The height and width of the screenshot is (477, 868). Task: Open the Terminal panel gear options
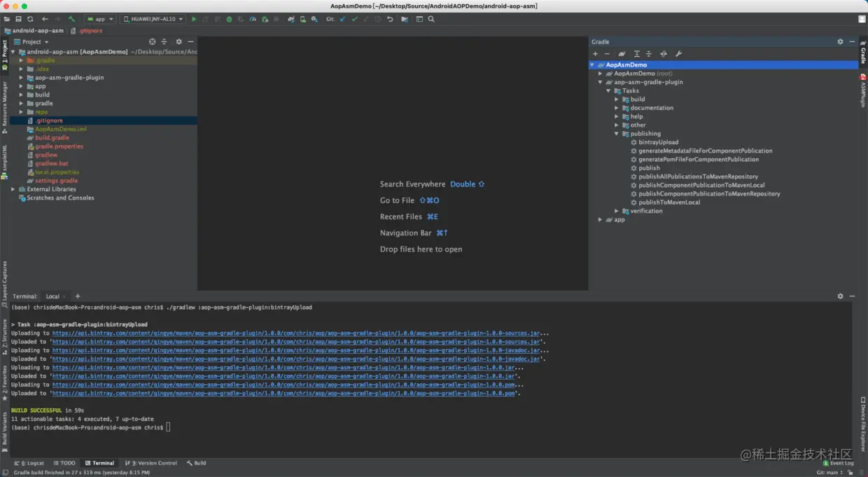(x=840, y=296)
